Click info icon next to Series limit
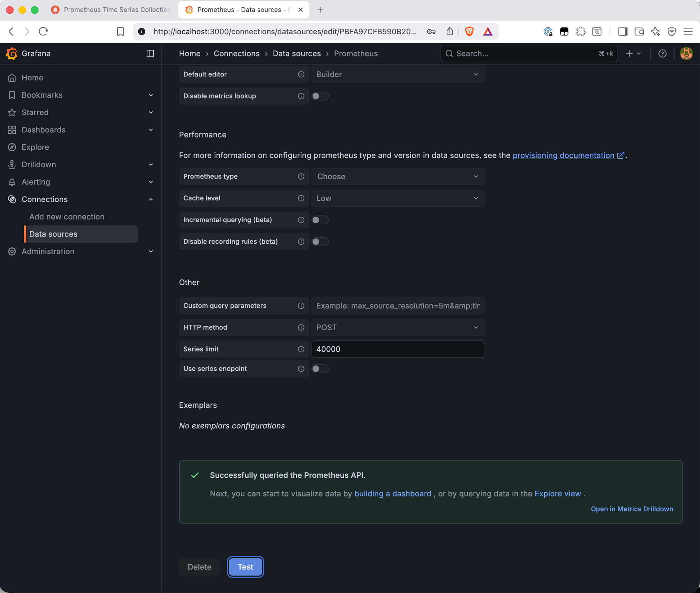700x593 pixels. pos(301,349)
